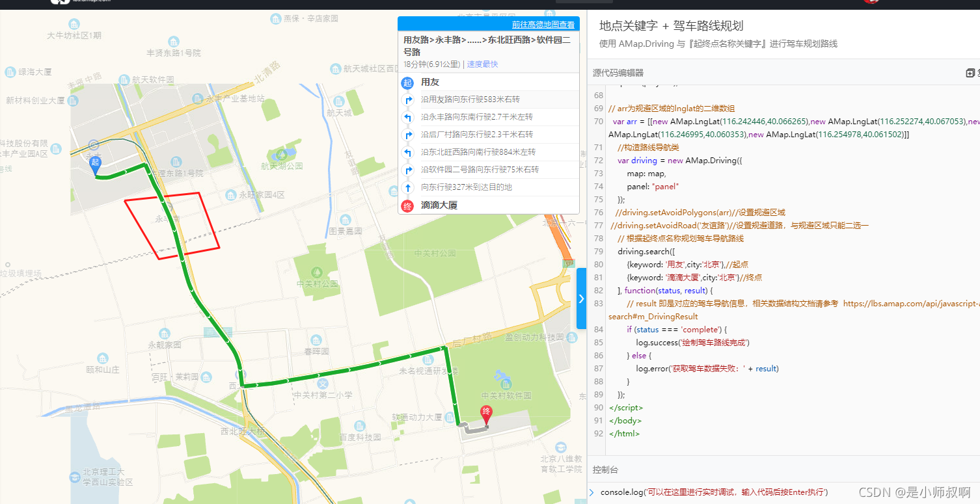
Task: Click turn-right icon for 沿后厂村路向东行驶2.3千米右转
Action: (x=408, y=135)
